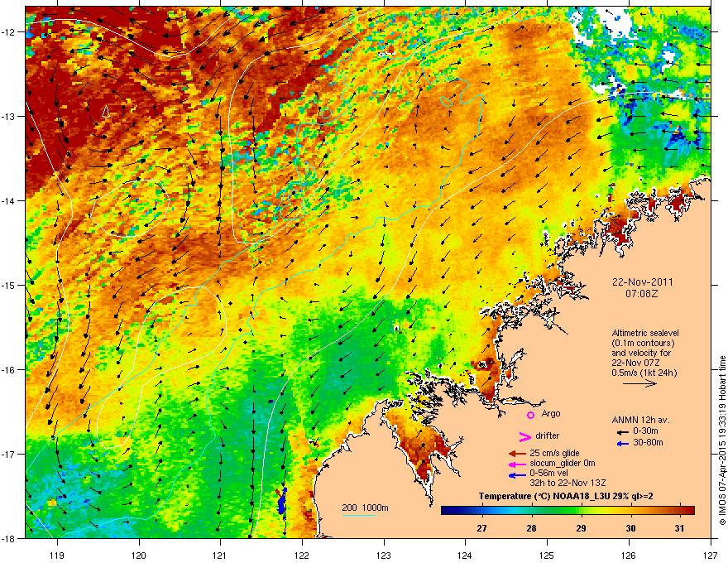Click the 'slocum_glider 0m' label

pos(563,463)
